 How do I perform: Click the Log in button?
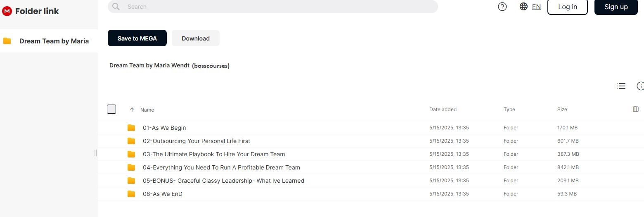[x=567, y=7]
